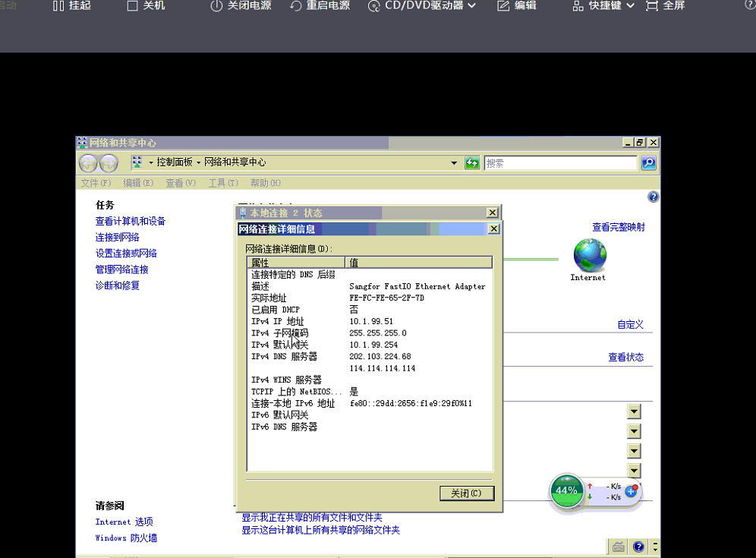Screen dimensions: 756x558
Task: Click the green 44% usage ball
Action: [x=566, y=491]
